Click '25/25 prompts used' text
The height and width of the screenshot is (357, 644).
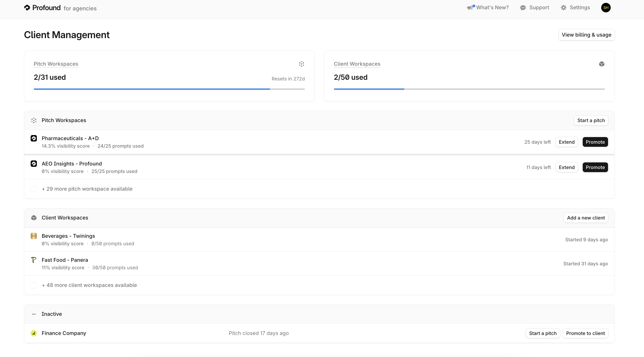pos(114,171)
